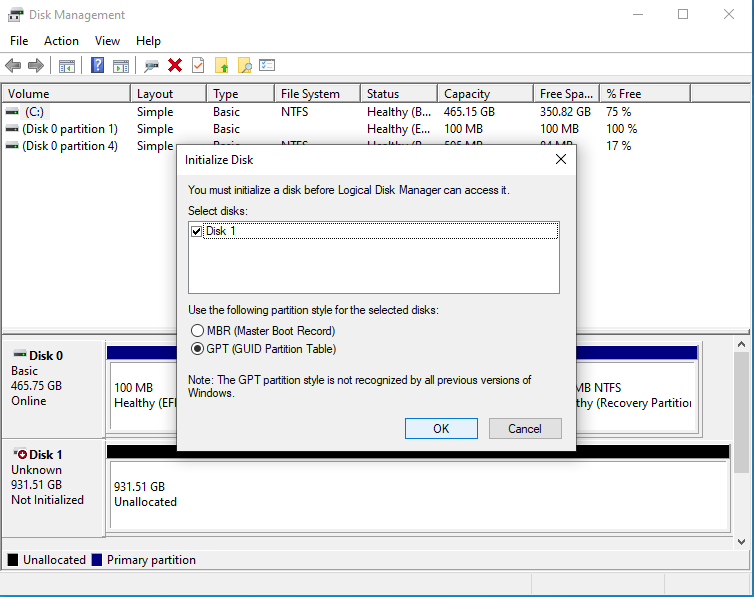The image size is (754, 597).
Task: Click the red X delete toolbar icon
Action: pyautogui.click(x=175, y=65)
